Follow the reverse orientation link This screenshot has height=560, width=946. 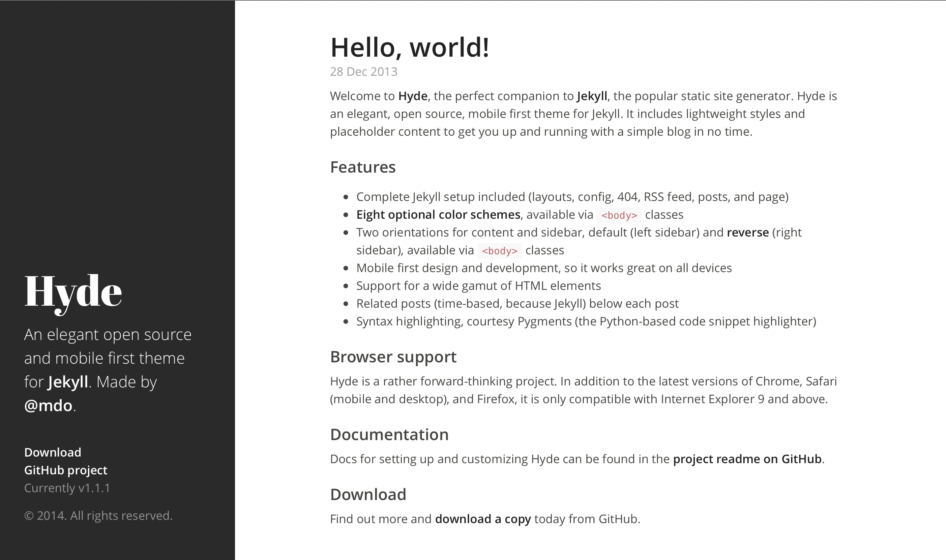point(748,232)
